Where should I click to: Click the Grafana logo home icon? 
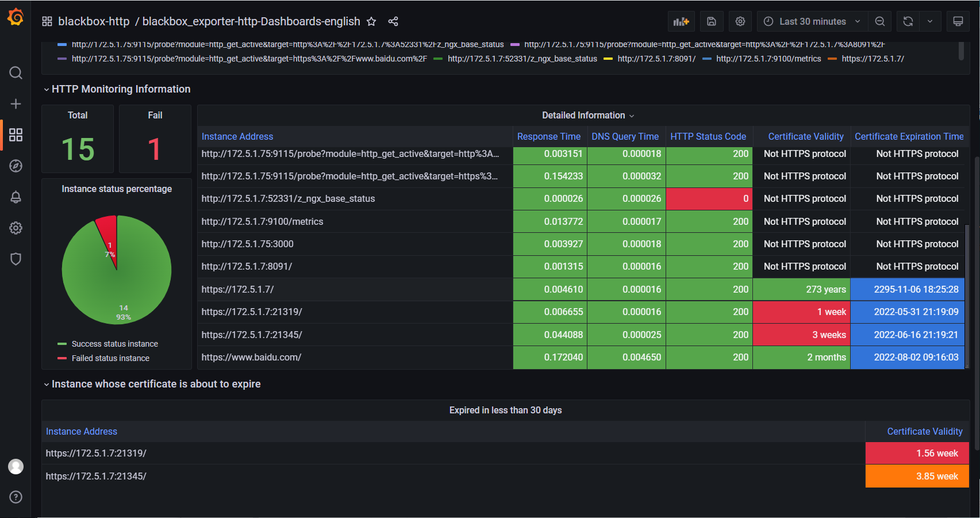pos(16,17)
